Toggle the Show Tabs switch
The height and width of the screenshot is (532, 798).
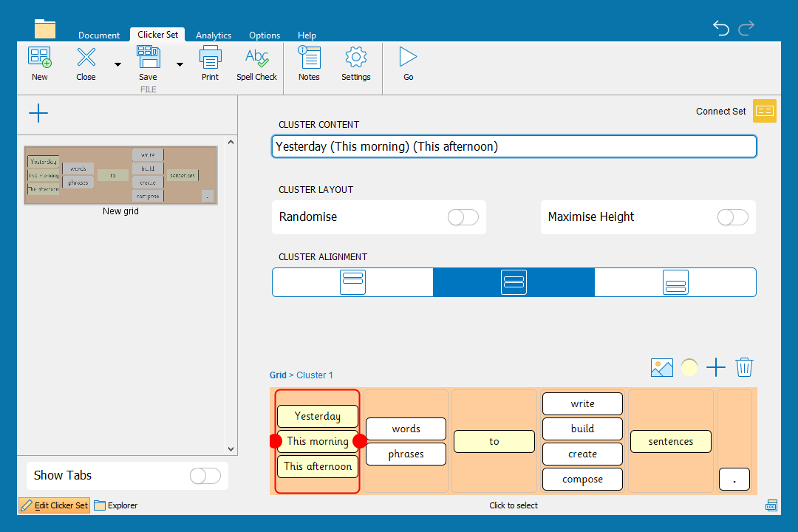pyautogui.click(x=205, y=476)
